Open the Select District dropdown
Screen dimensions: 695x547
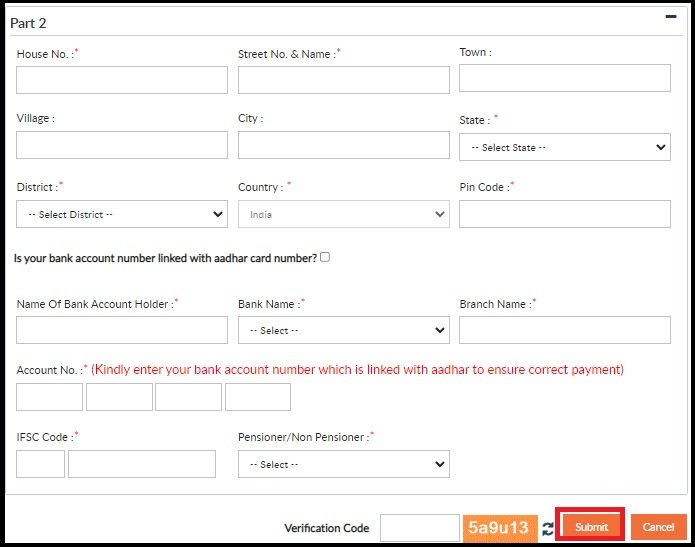coord(122,214)
